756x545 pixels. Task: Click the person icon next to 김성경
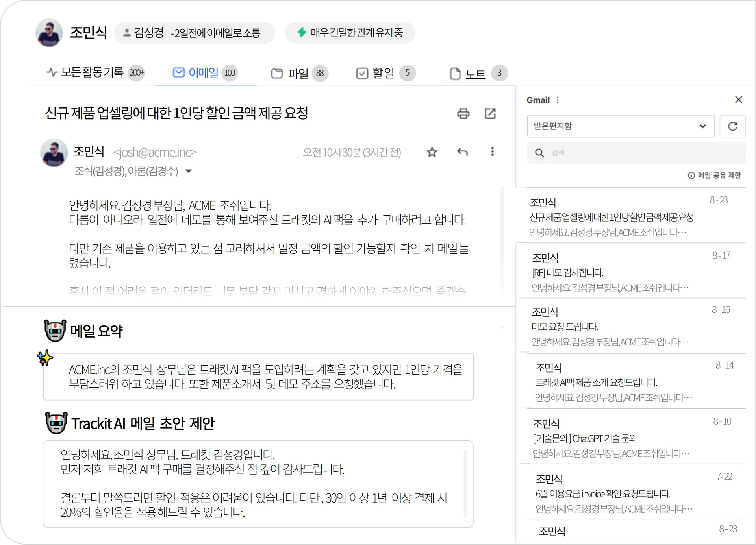(127, 33)
